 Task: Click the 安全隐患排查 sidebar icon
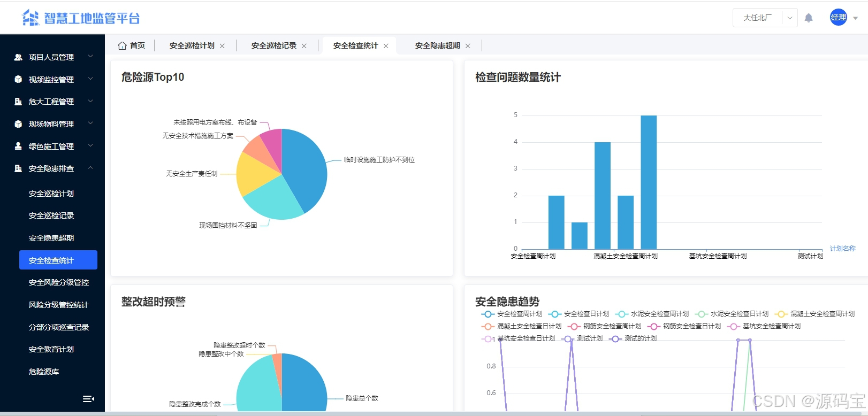pos(18,168)
